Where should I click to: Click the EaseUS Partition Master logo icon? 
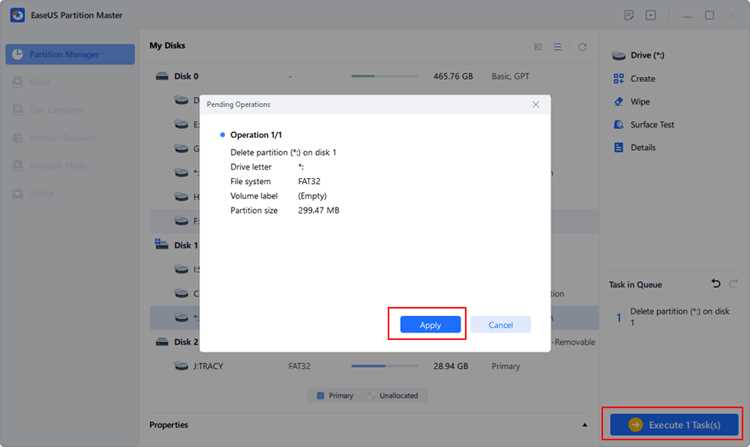click(18, 15)
